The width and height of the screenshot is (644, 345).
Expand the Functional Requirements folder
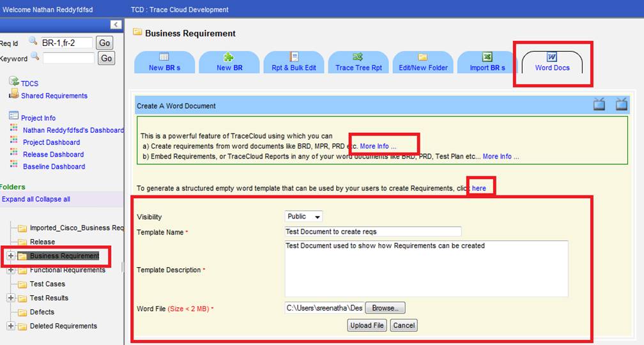tap(10, 270)
